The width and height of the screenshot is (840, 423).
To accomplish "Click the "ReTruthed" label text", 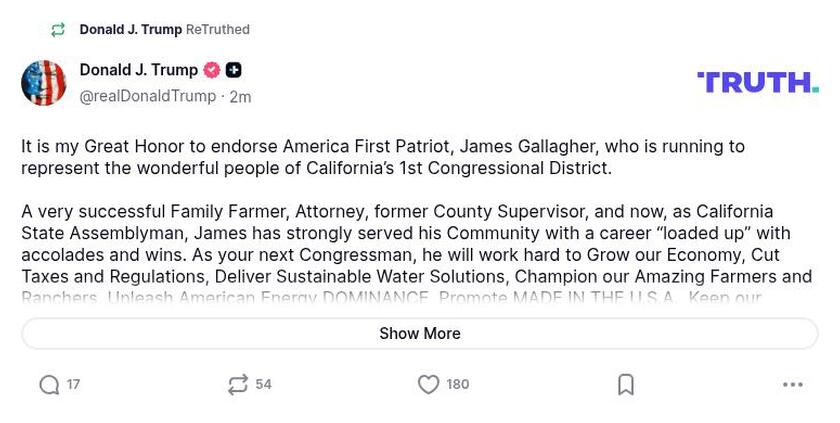I will coord(218,30).
